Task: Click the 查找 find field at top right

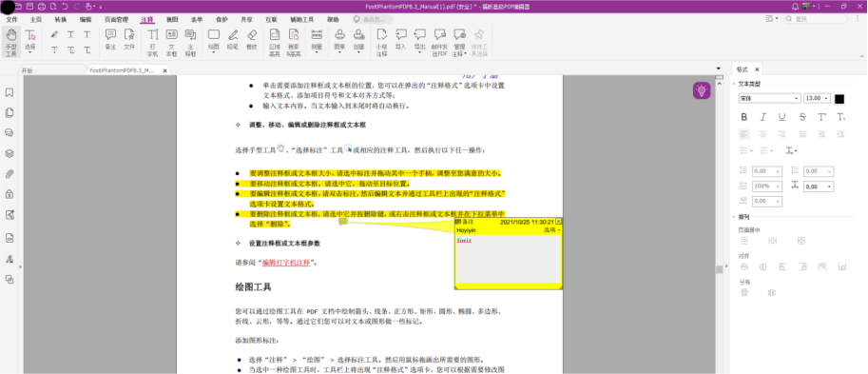Action: tap(816, 19)
